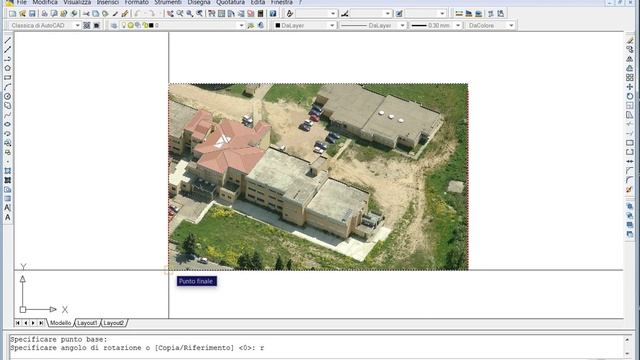Toggle layer 0 on/off light bulb

point(124,25)
